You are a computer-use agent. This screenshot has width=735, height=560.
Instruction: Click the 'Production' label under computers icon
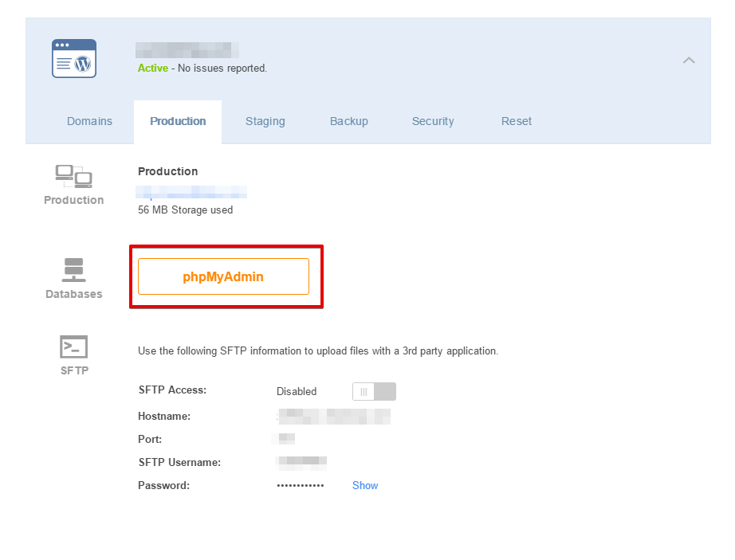tap(73, 200)
